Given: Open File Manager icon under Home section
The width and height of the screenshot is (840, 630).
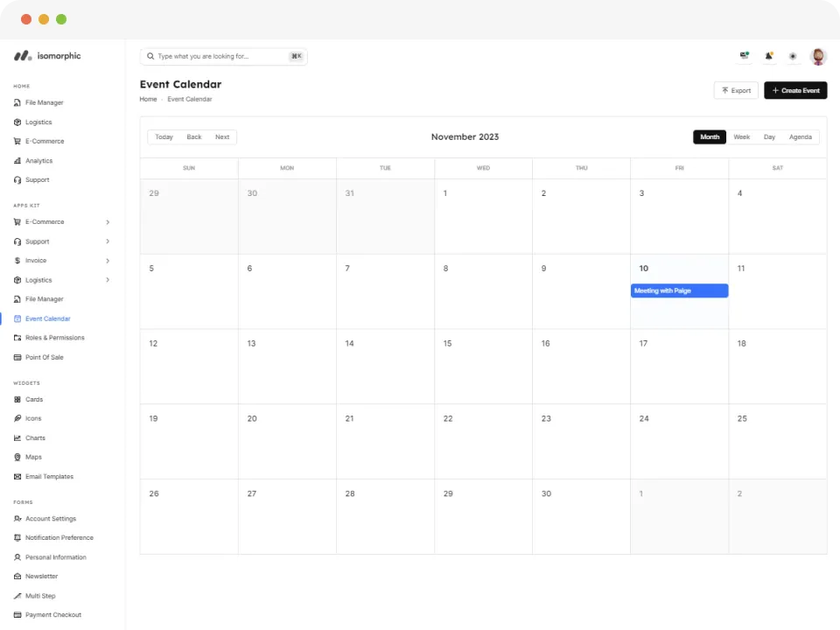Looking at the screenshot, I should click(17, 102).
